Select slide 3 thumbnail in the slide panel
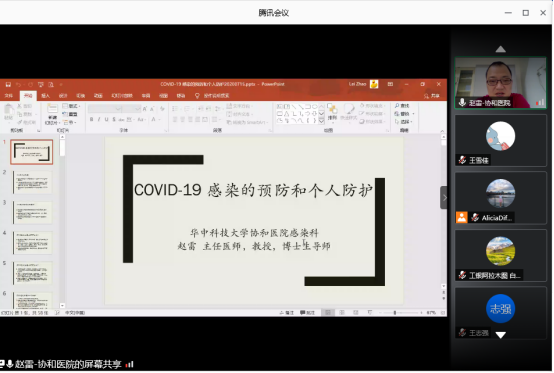This screenshot has width=554, height=373. pos(32,213)
